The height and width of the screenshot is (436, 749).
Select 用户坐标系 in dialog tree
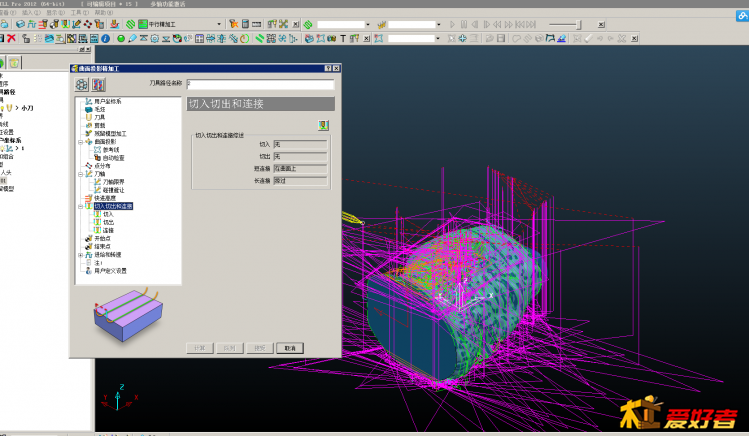coord(107,101)
